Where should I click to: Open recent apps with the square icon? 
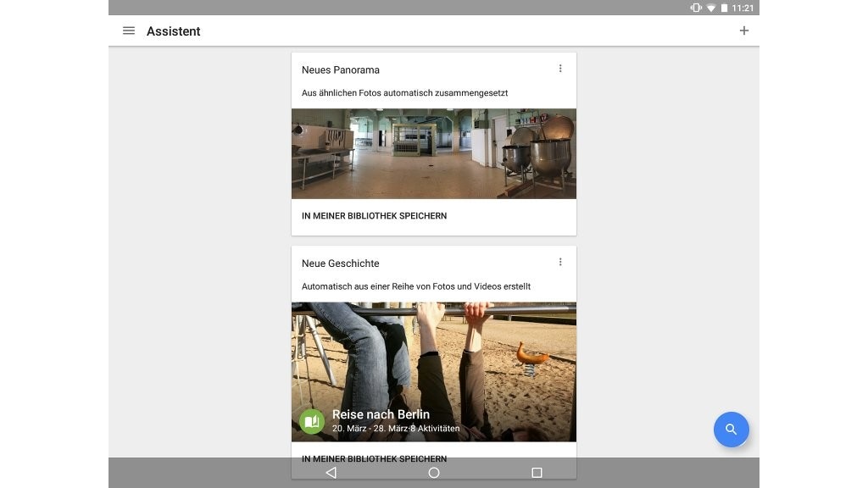click(x=537, y=473)
